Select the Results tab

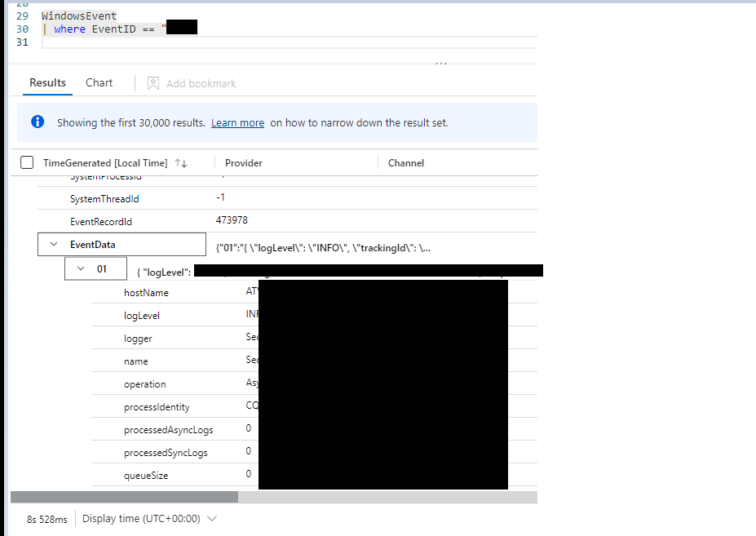click(46, 82)
